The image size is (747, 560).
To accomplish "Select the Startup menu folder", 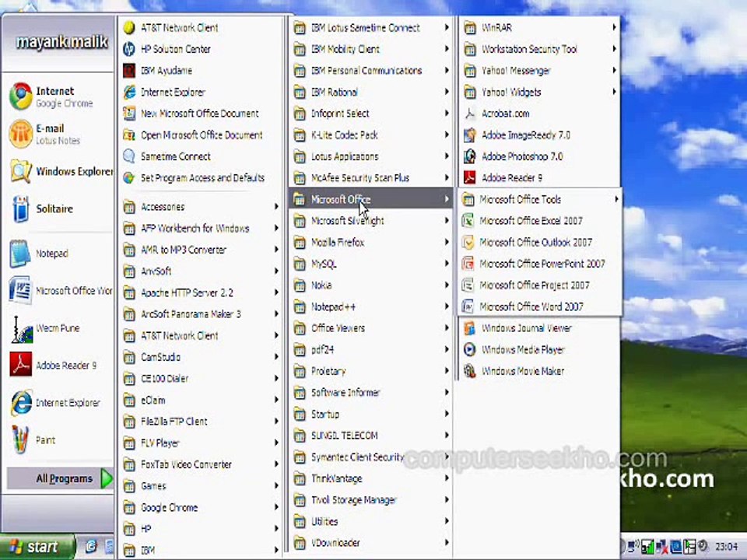I will [x=371, y=414].
